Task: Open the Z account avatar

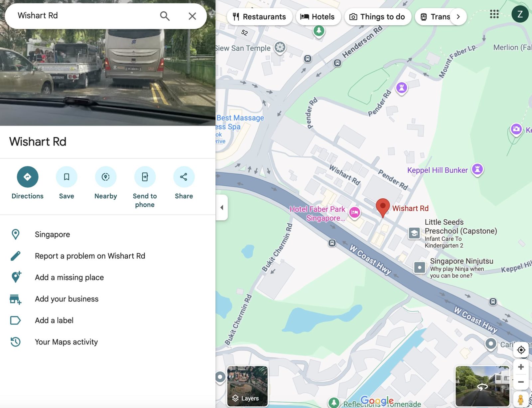Action: point(520,14)
